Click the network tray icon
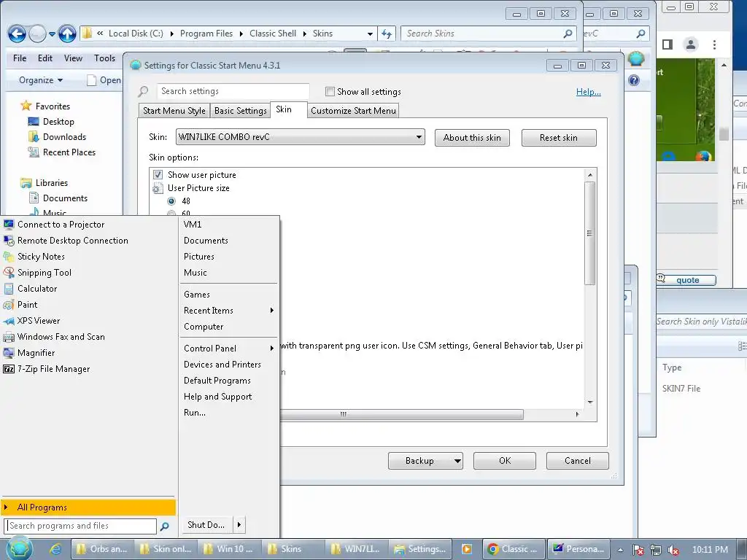This screenshot has width=747, height=560. coord(656,550)
